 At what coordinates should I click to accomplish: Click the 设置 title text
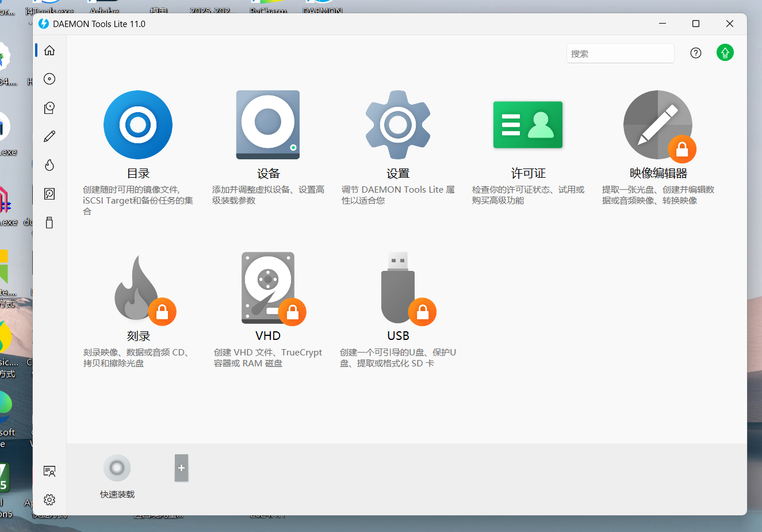point(398,173)
